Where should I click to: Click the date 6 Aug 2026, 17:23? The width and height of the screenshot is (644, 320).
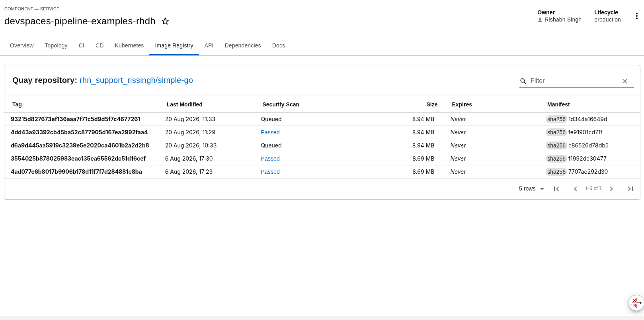[189, 172]
